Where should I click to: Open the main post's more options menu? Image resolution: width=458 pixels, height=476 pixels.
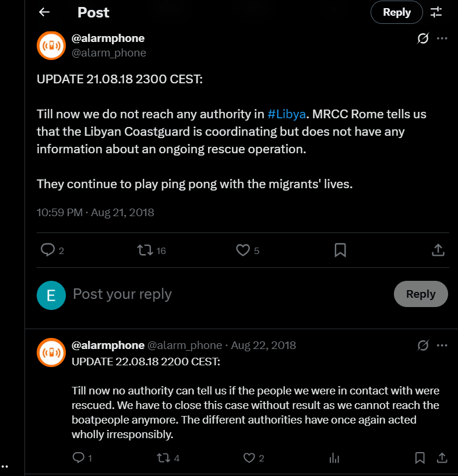tap(442, 38)
